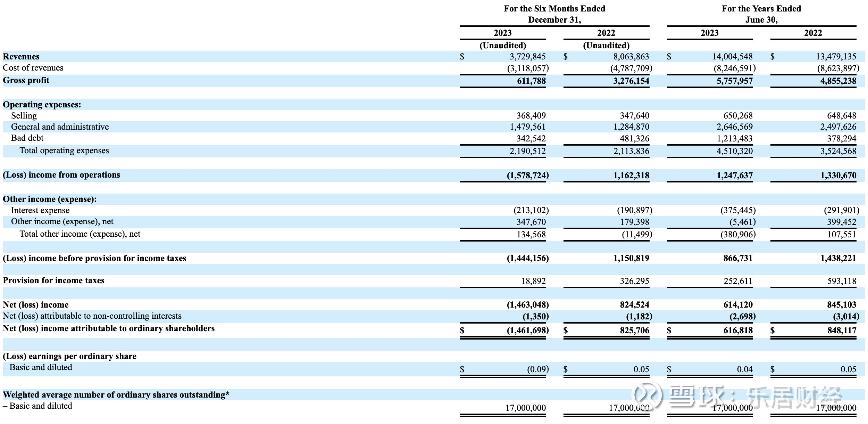This screenshot has height=424, width=868.
Task: Click the Provision for income taxes label
Action: click(53, 280)
